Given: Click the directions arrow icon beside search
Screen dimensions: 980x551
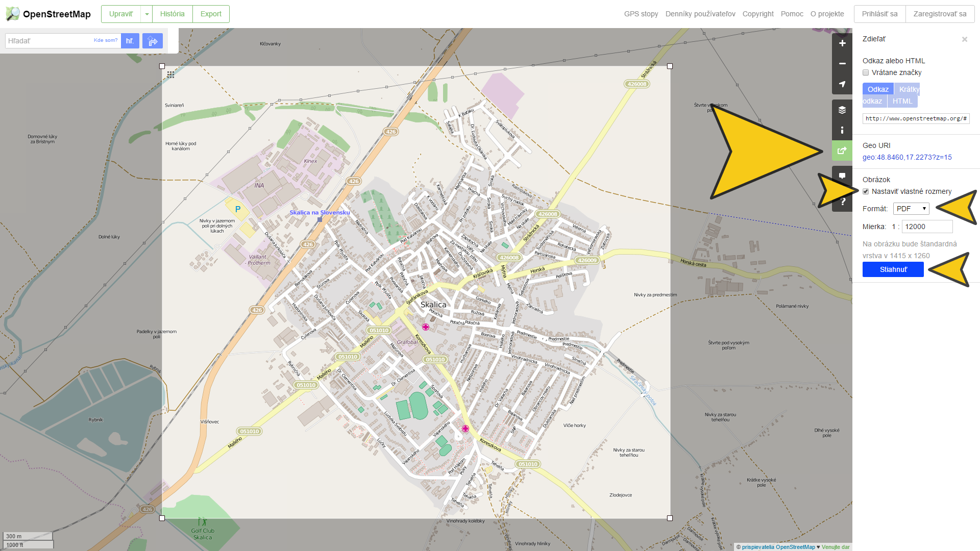Looking at the screenshot, I should click(153, 41).
